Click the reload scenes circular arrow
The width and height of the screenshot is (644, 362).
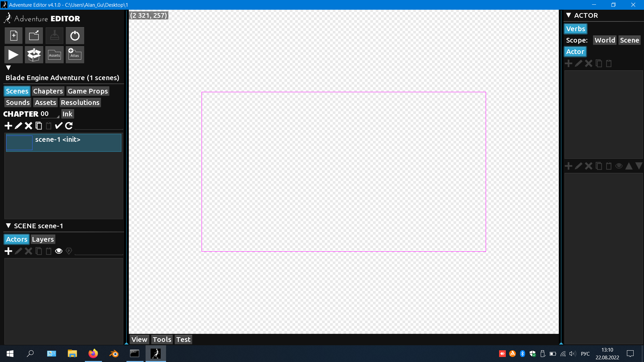69,126
